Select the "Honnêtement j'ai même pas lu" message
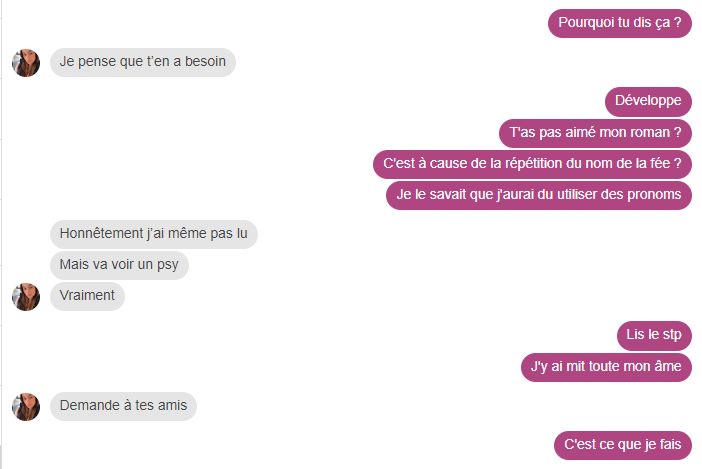Image resolution: width=702 pixels, height=469 pixels. (154, 234)
